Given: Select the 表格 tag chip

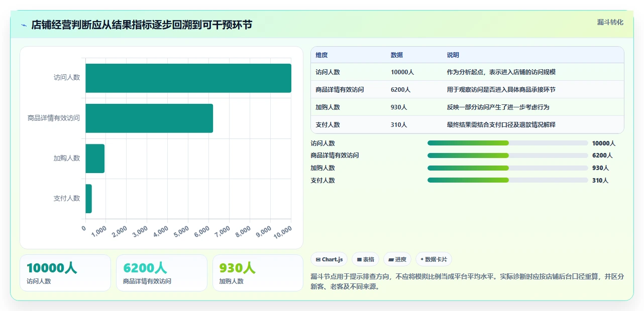Looking at the screenshot, I should tap(366, 259).
